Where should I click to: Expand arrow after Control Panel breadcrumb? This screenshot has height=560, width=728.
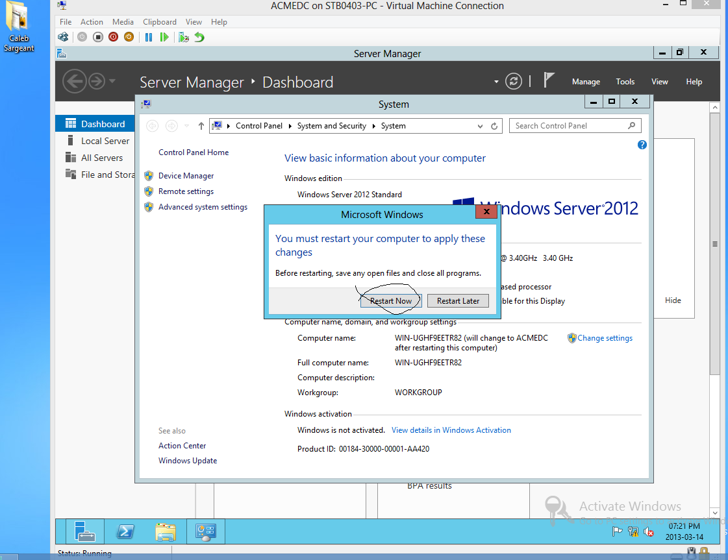[290, 126]
